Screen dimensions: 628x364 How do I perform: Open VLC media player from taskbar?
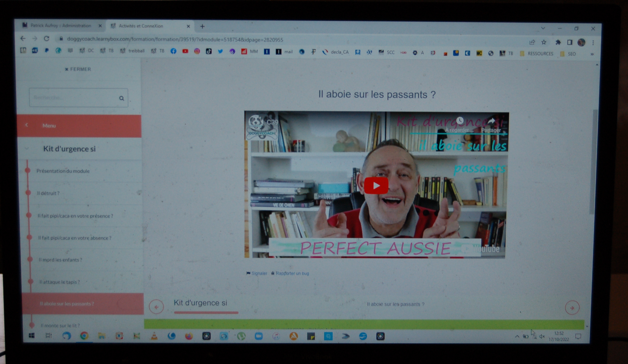pyautogui.click(x=154, y=336)
